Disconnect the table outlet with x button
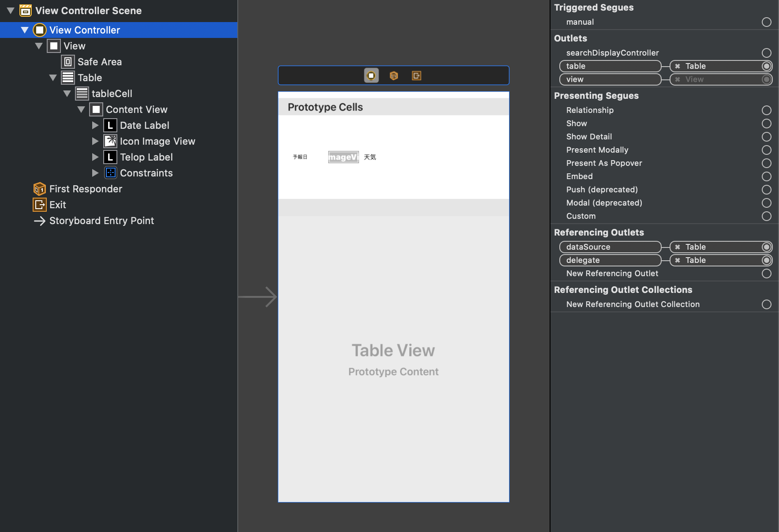 (x=678, y=66)
